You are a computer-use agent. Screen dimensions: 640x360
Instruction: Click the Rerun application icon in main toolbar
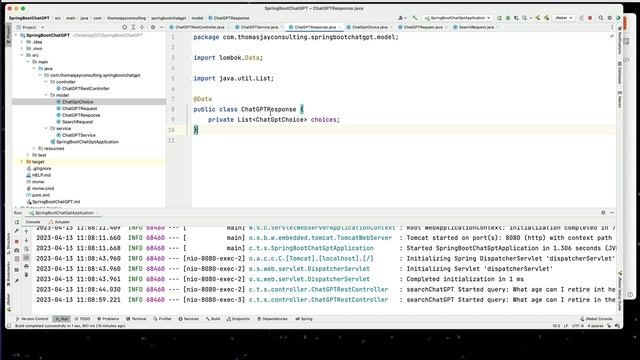tap(499, 18)
